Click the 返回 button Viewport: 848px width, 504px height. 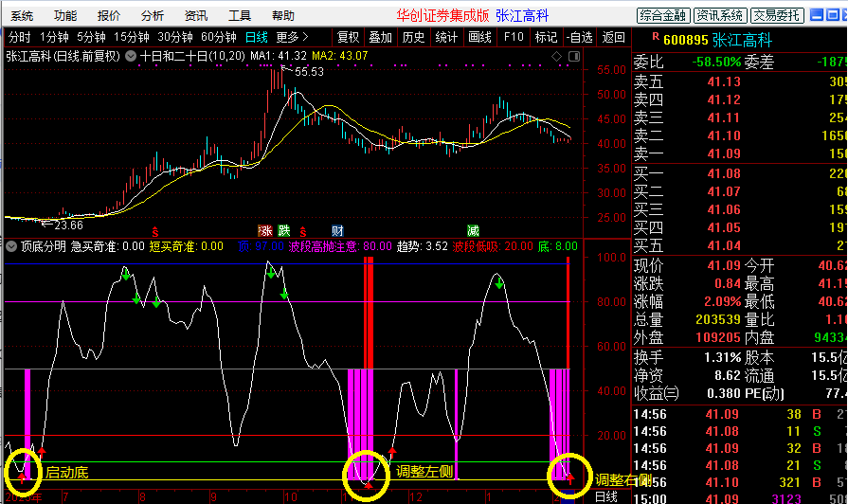coord(613,37)
